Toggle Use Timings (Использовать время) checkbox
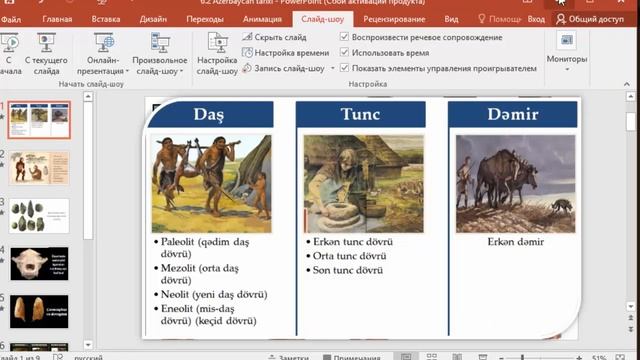The image size is (640, 360). [344, 53]
